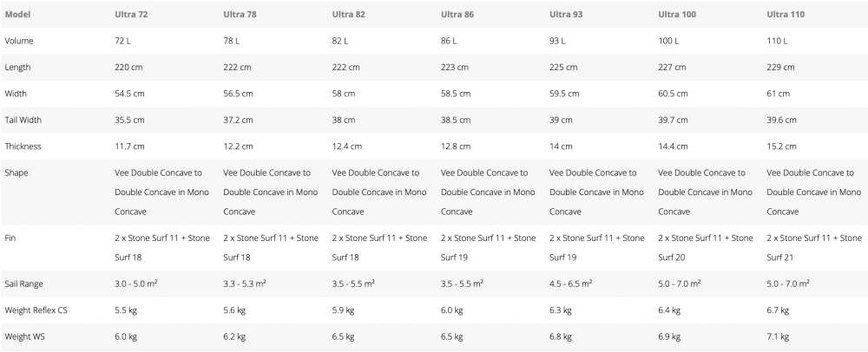Select the Weight Reflex CS row label

(36, 310)
